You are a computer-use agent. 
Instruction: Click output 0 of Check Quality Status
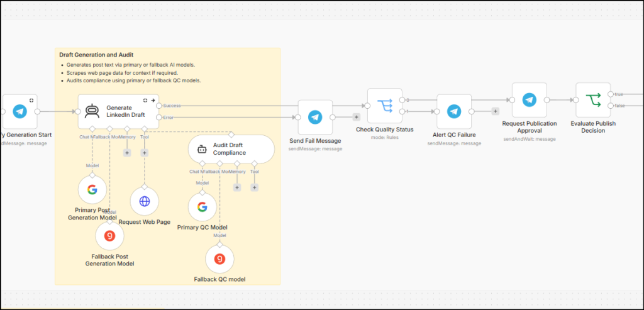point(402,100)
